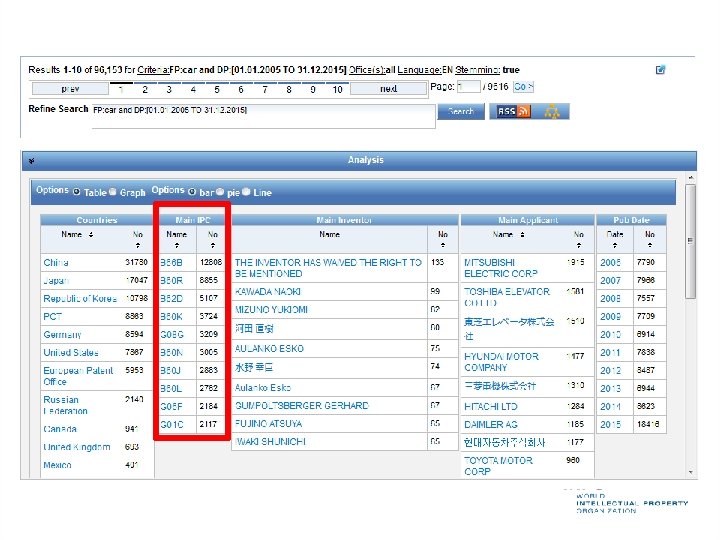Open publication year 2015 link
The height and width of the screenshot is (540, 720).
[610, 425]
